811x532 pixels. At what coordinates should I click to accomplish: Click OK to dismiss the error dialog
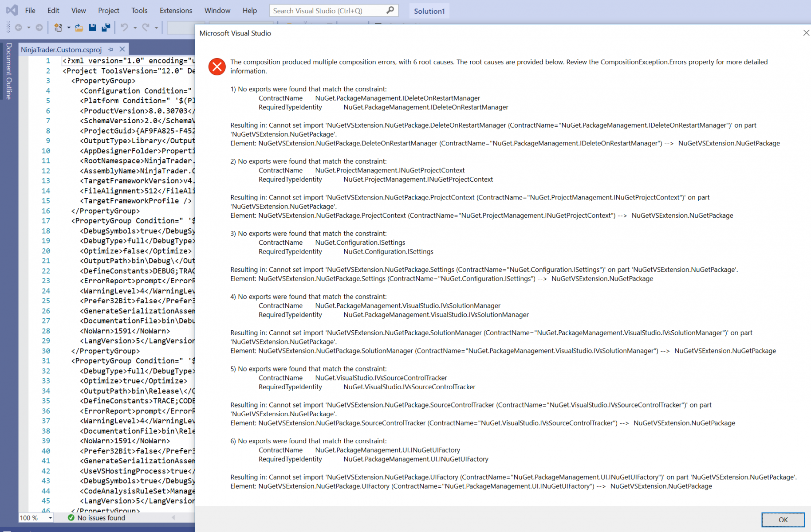pos(783,520)
